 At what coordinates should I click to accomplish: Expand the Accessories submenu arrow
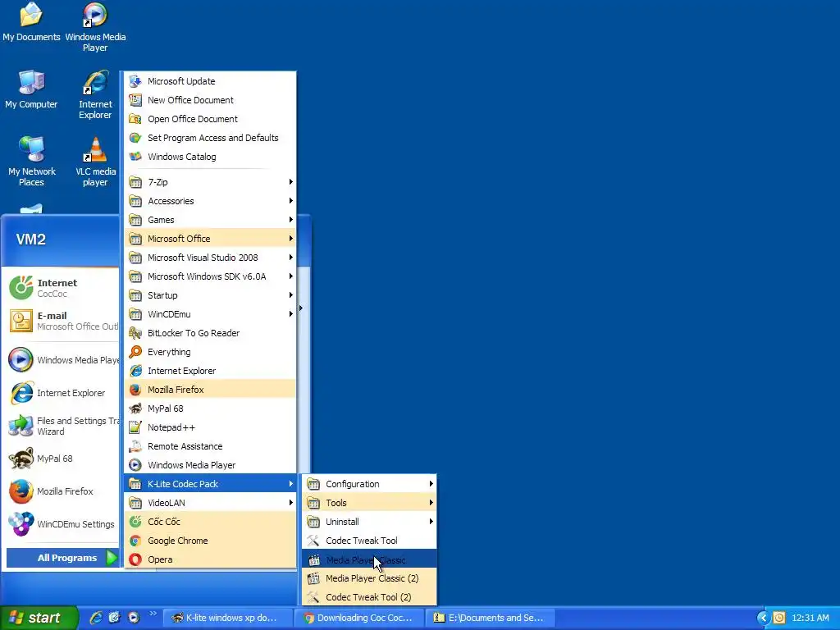coord(290,201)
